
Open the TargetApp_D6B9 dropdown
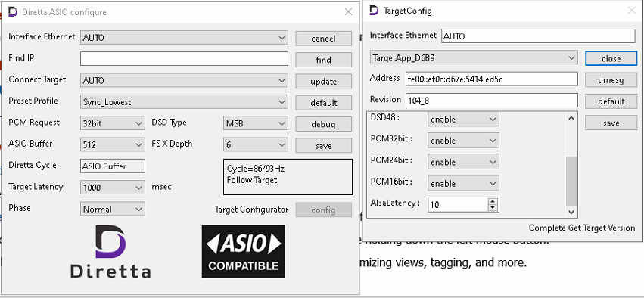tap(474, 58)
